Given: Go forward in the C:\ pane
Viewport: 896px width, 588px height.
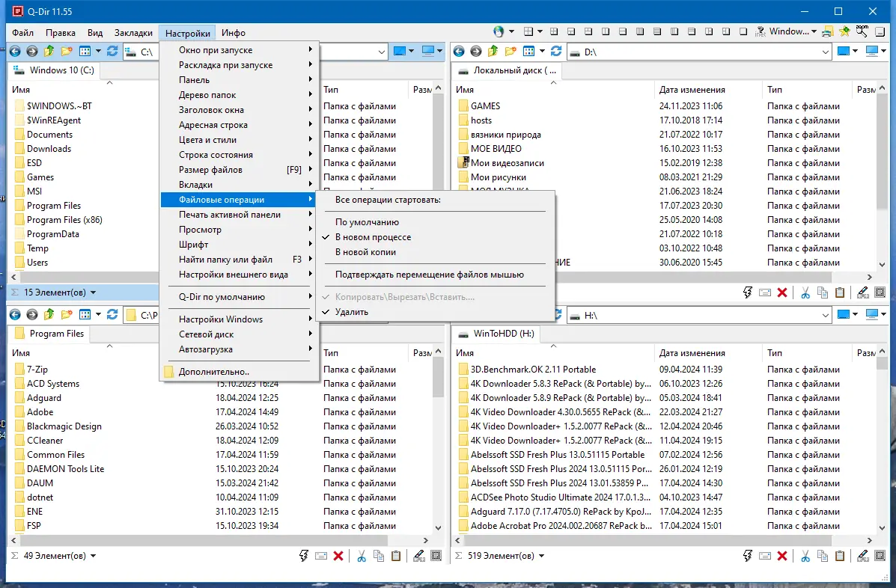Looking at the screenshot, I should (32, 52).
